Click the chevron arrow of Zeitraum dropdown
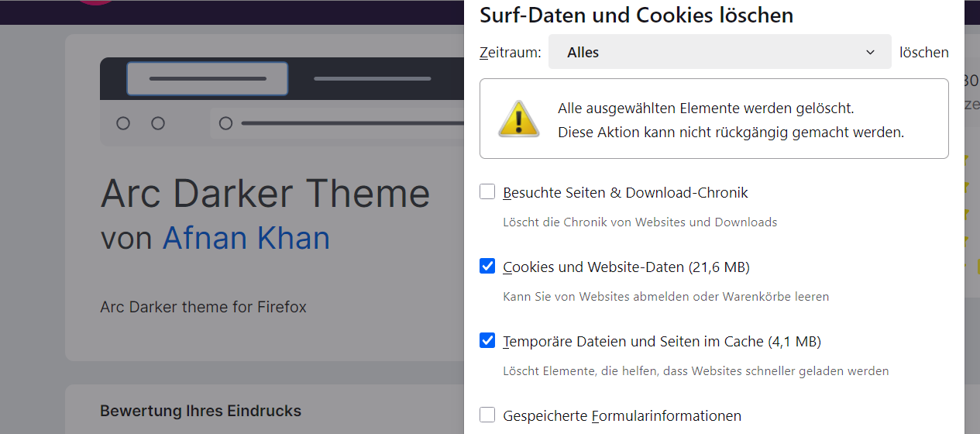 (870, 53)
